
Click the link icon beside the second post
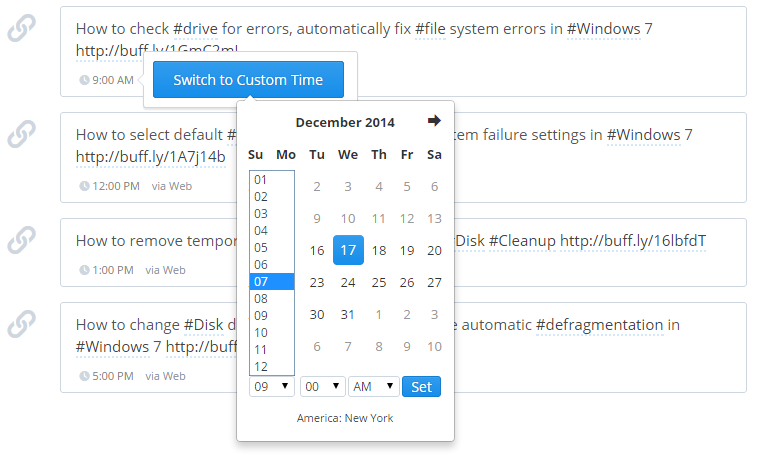click(x=22, y=134)
